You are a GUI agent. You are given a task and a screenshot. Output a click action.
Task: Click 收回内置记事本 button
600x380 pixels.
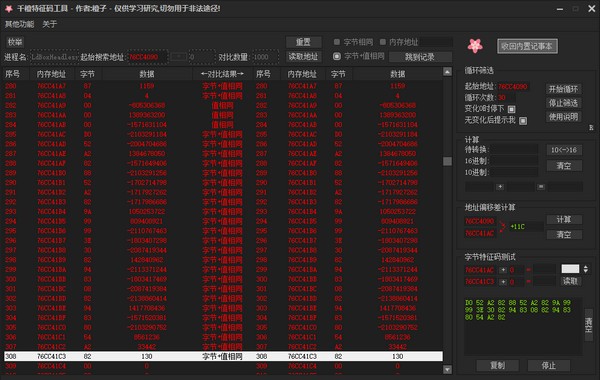pos(527,46)
